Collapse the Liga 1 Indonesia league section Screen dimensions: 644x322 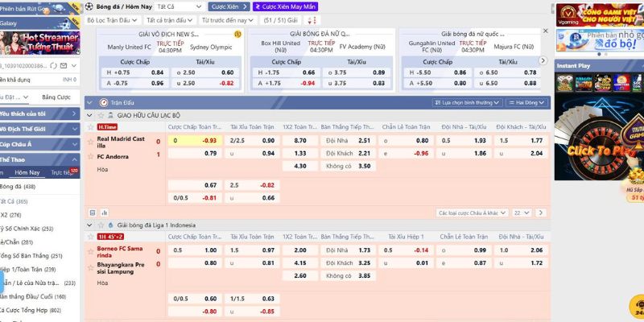(90, 225)
